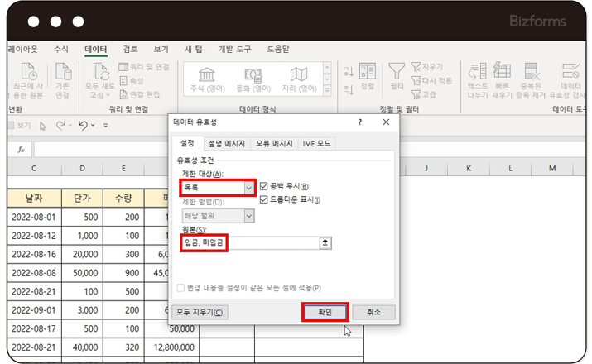Toggle the 보기 checkbox in quick toolbar
This screenshot has height=364, width=592.
click(x=11, y=125)
